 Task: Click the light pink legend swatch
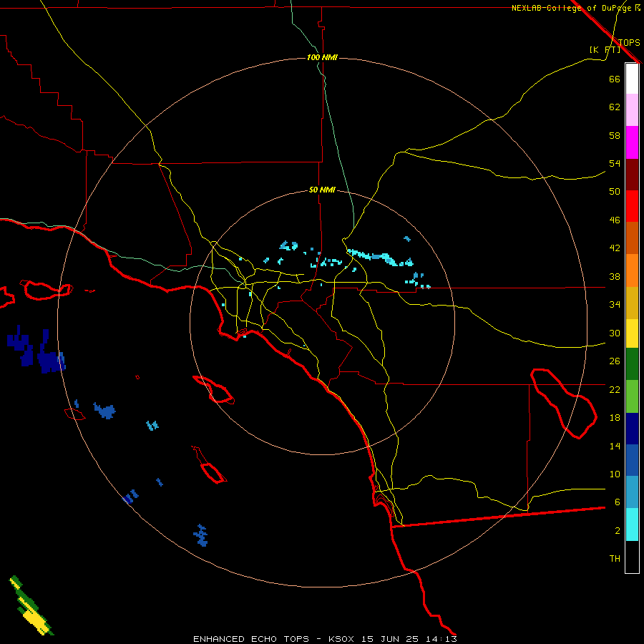click(x=632, y=110)
